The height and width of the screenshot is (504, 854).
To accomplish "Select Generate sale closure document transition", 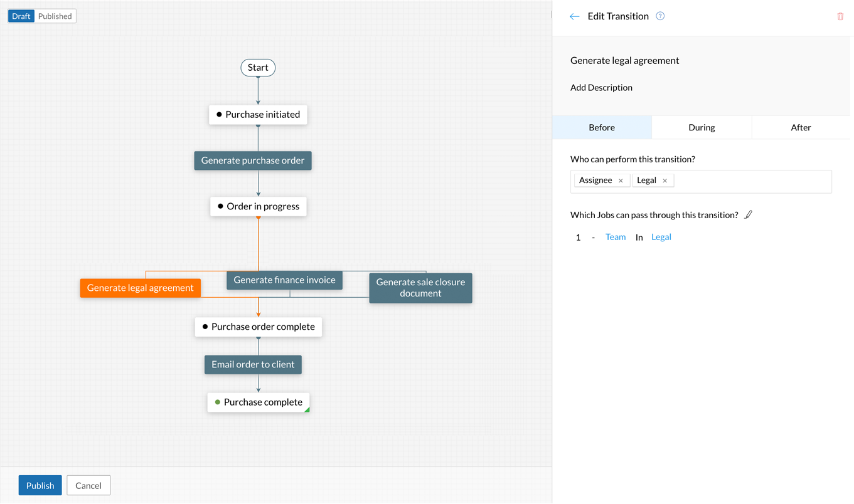I will click(420, 288).
